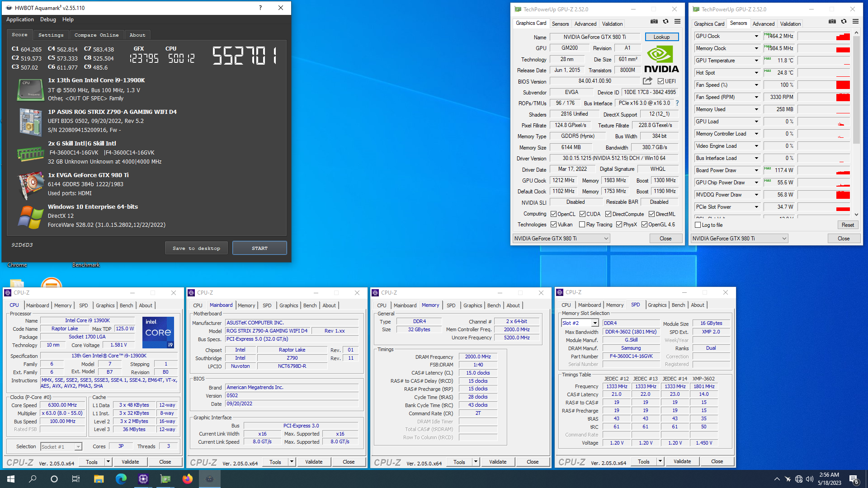The image size is (868, 488).
Task: Open Board Power Draw sensor dropdown
Action: 756,170
